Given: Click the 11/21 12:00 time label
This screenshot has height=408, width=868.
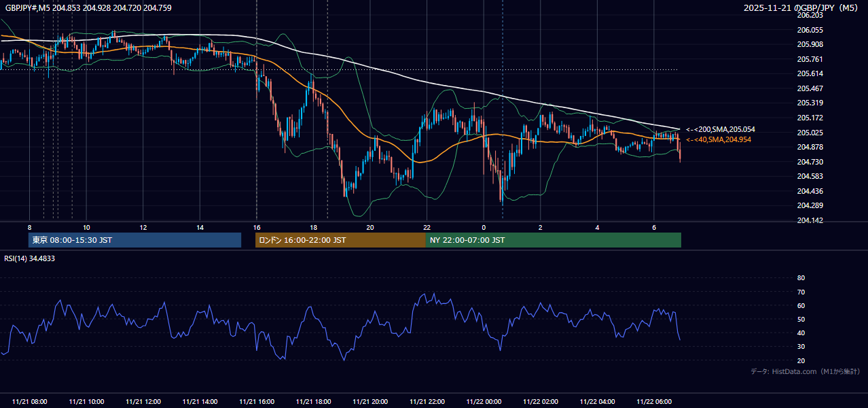Looking at the screenshot, I should pyautogui.click(x=143, y=402).
